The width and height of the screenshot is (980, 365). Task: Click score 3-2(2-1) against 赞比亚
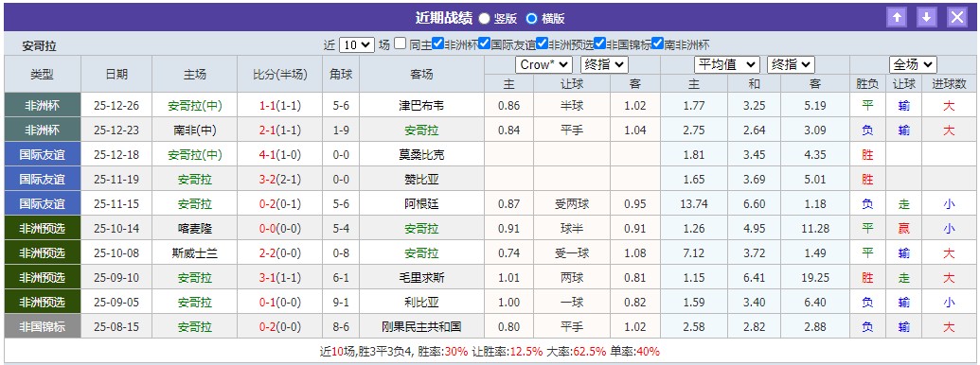coord(280,180)
